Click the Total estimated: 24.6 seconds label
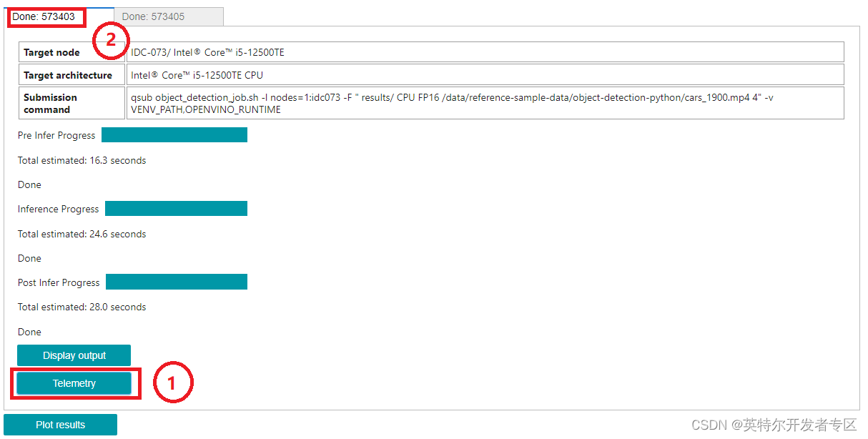The width and height of the screenshot is (868, 439). (x=82, y=234)
